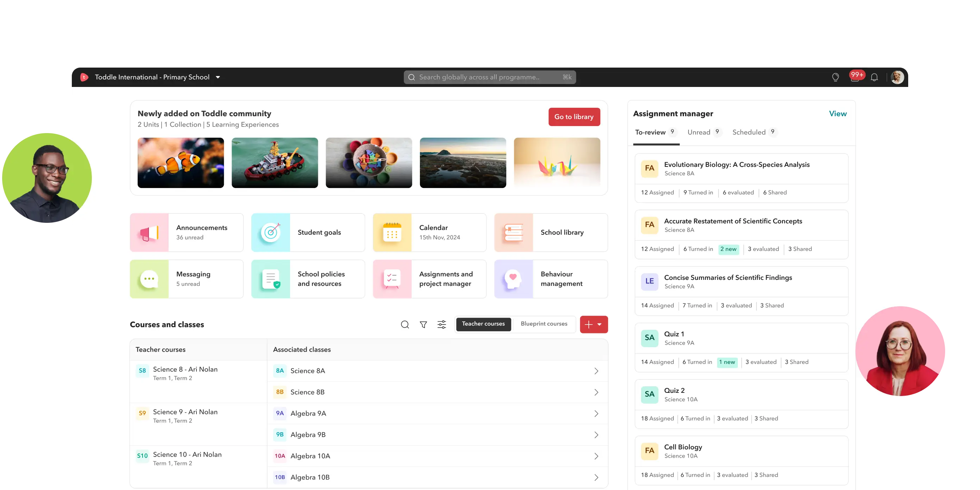Screen dimensions: 980x490
Task: Click the search icon in Courses and classes
Action: 405,325
